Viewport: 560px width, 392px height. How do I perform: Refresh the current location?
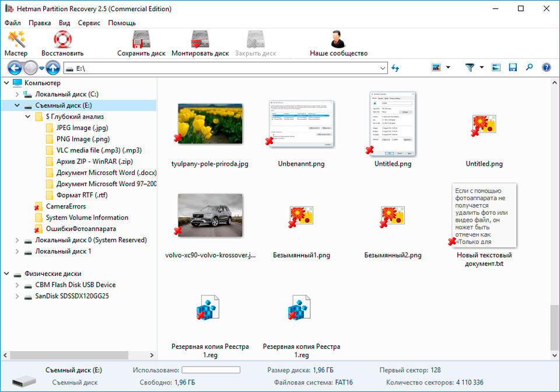(x=395, y=68)
